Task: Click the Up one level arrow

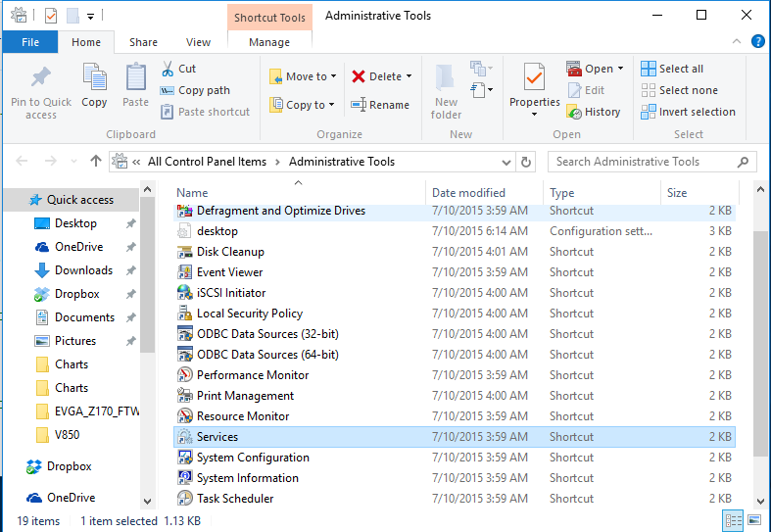Action: tap(95, 161)
